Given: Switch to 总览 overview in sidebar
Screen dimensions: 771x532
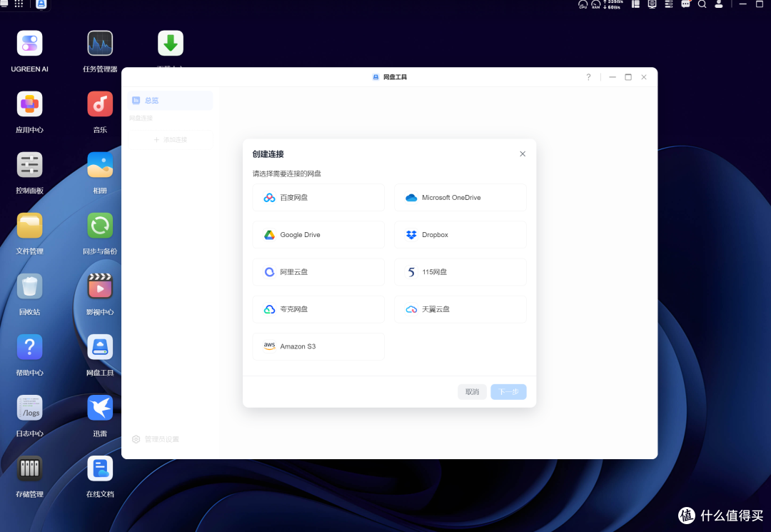Looking at the screenshot, I should coord(170,100).
